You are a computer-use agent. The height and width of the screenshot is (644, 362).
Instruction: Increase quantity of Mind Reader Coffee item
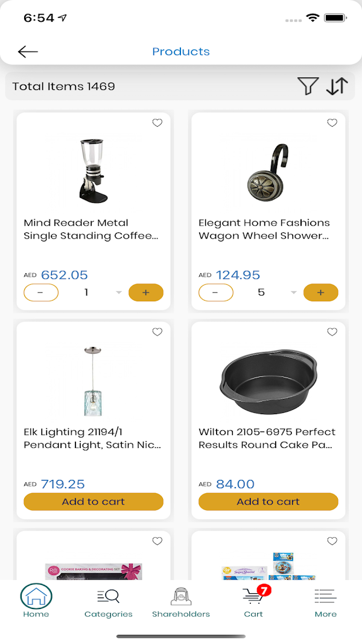tap(146, 293)
